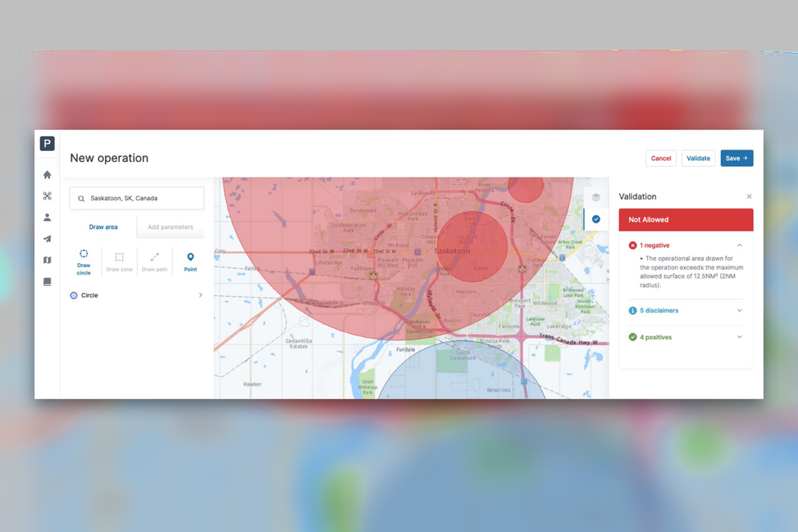Close the Validation panel

749,196
